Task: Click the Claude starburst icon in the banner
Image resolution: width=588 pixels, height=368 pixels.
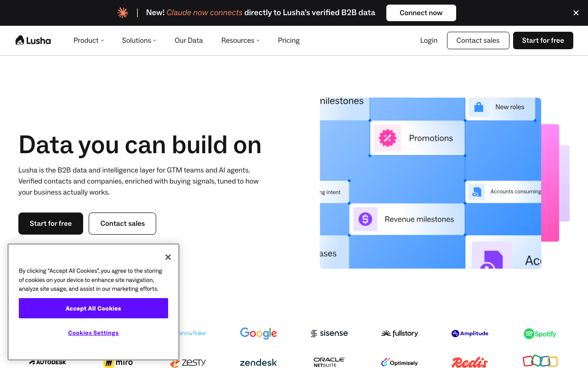Action: [x=123, y=13]
